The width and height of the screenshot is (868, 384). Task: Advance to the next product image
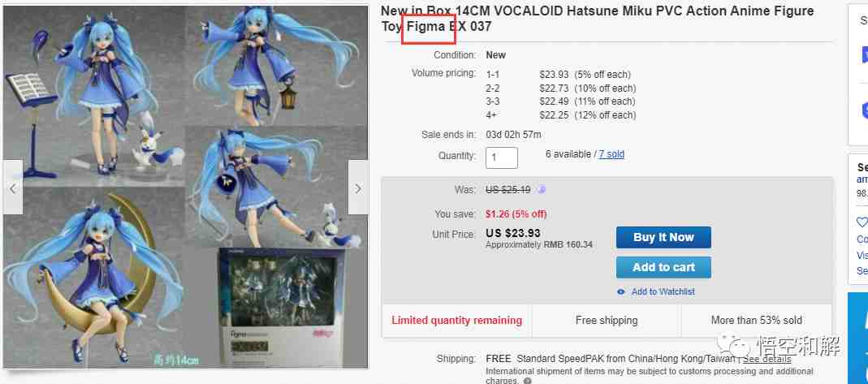coord(358,188)
